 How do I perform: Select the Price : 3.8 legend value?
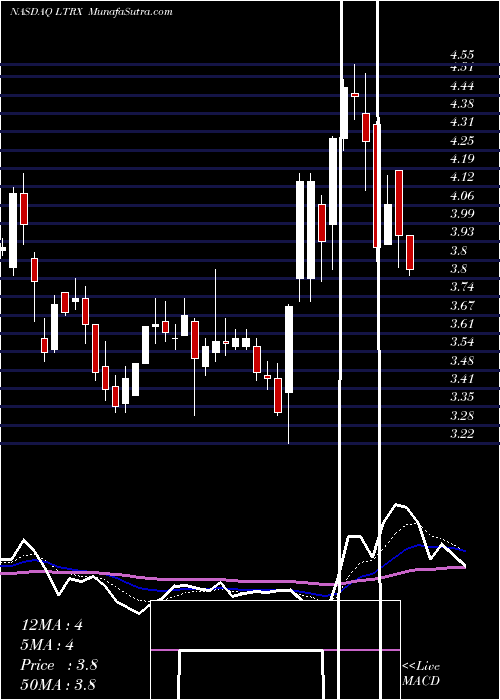tap(59, 665)
